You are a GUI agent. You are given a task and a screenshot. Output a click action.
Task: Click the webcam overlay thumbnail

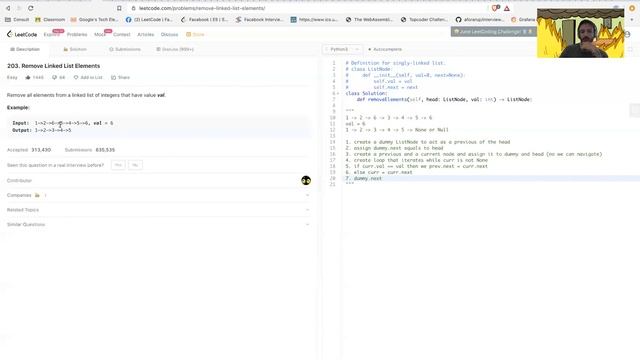pyautogui.click(x=580, y=33)
